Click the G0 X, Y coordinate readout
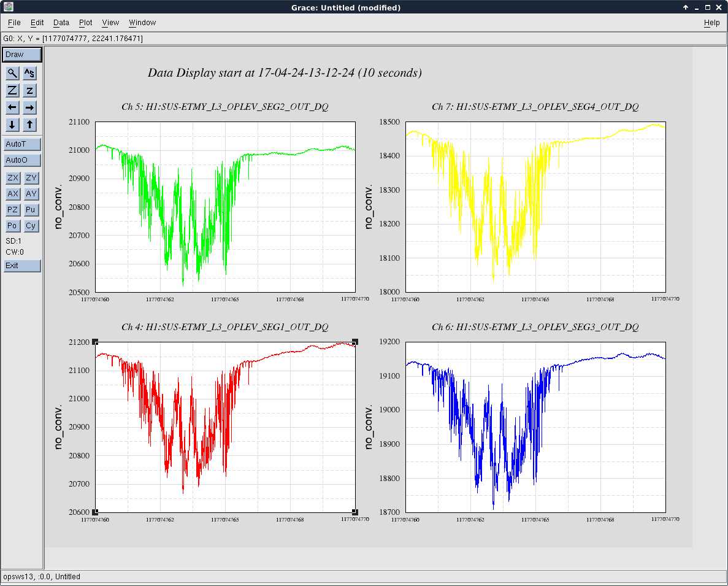Screen dimensions: 728x586 tap(73, 39)
